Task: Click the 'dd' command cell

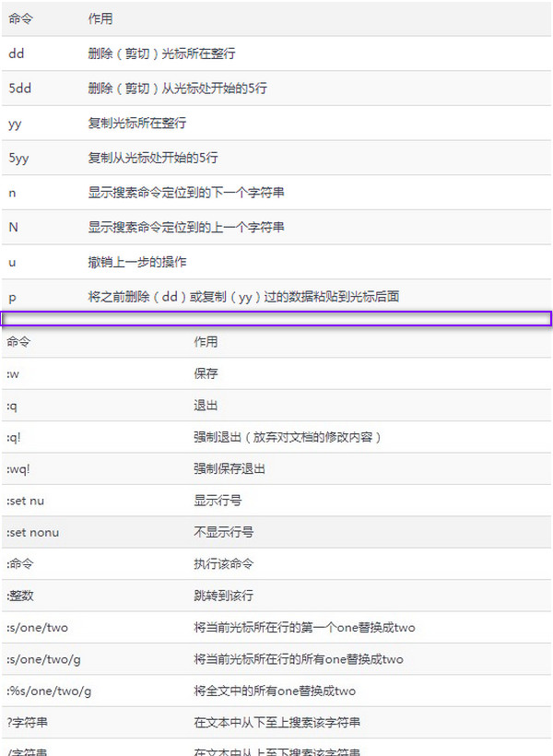Action: (17, 53)
